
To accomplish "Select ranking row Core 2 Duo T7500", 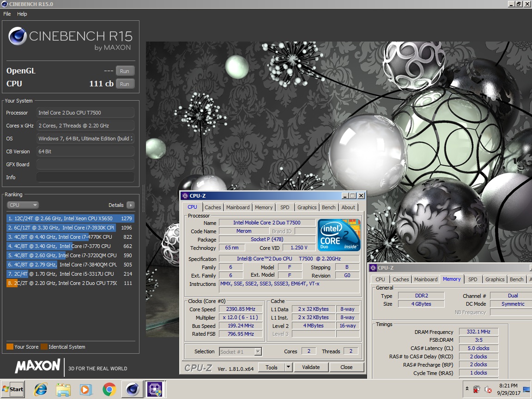I will [70, 283].
